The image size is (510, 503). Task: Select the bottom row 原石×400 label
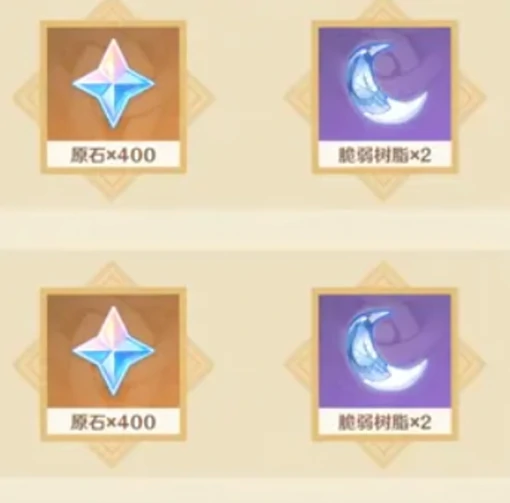point(113,422)
